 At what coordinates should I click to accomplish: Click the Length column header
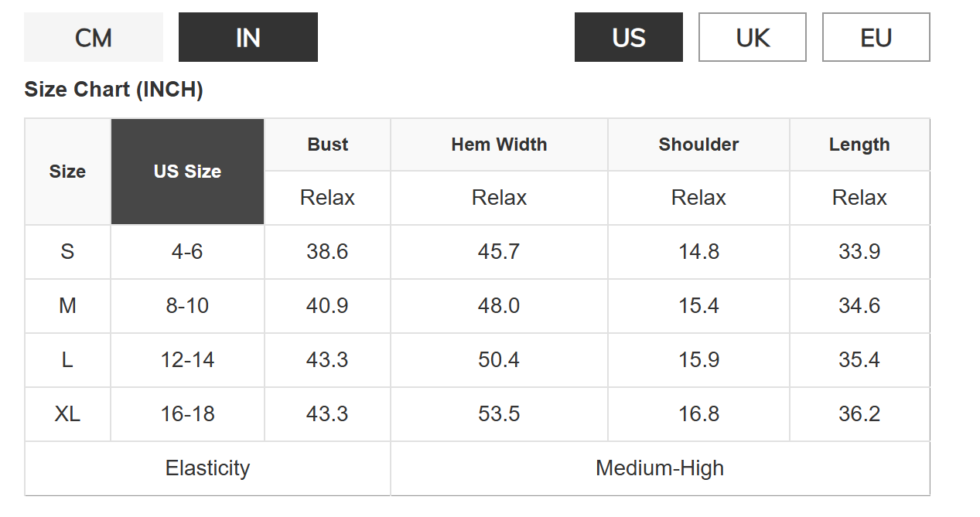click(859, 145)
